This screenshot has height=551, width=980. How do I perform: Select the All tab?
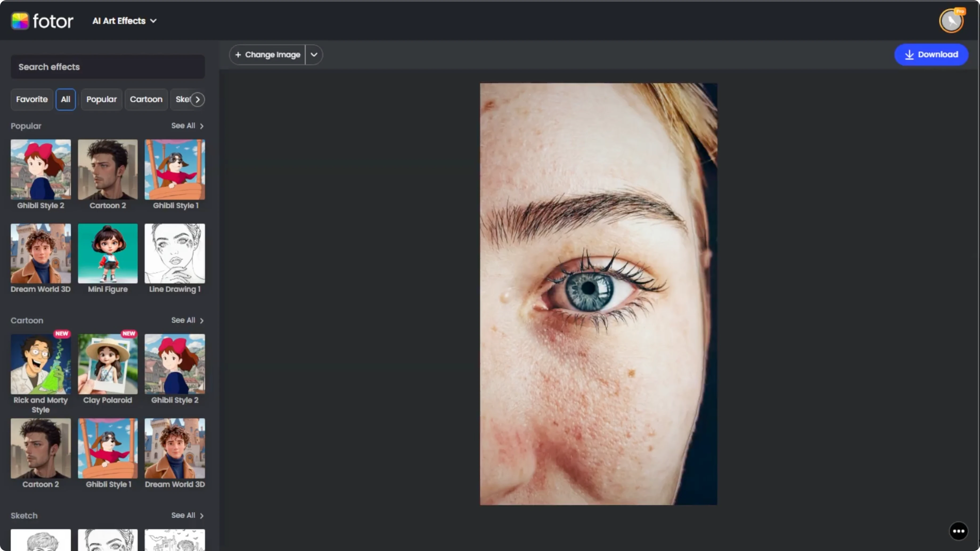point(66,99)
